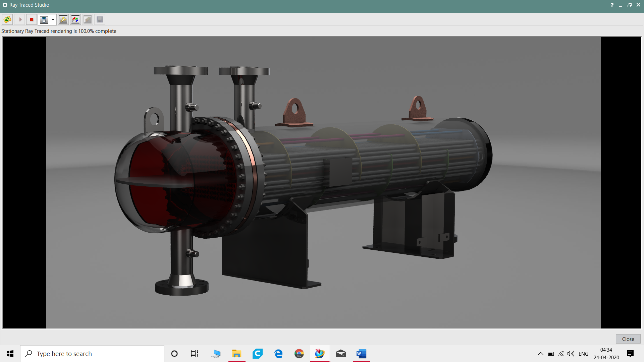The height and width of the screenshot is (362, 644).
Task: Click the greyed-out floppy disk save icon
Action: [100, 20]
